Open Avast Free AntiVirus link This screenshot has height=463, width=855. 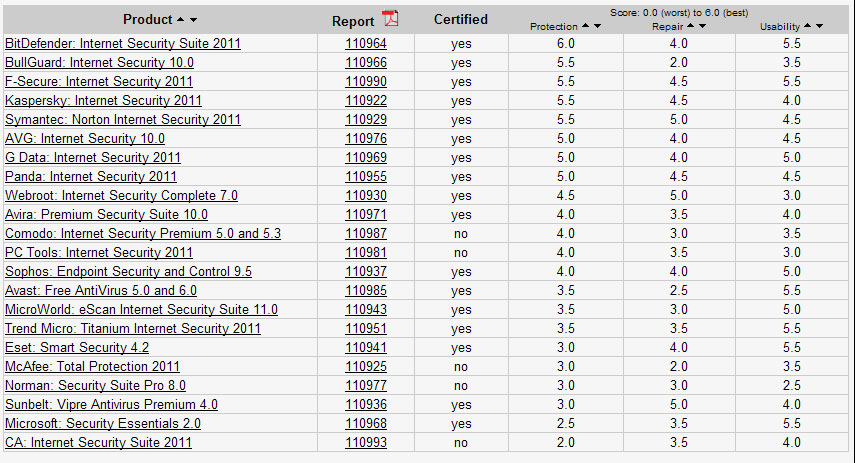click(101, 291)
